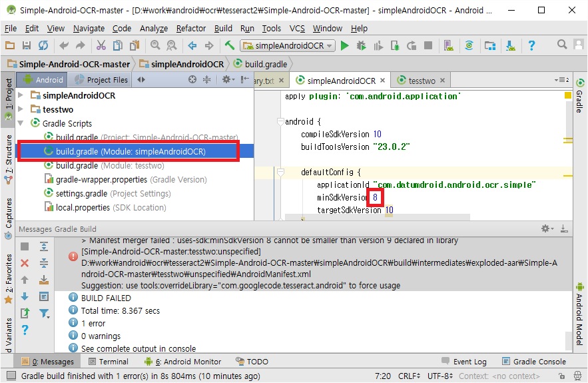
Task: Cut selection scissors icon
Action: point(101,45)
